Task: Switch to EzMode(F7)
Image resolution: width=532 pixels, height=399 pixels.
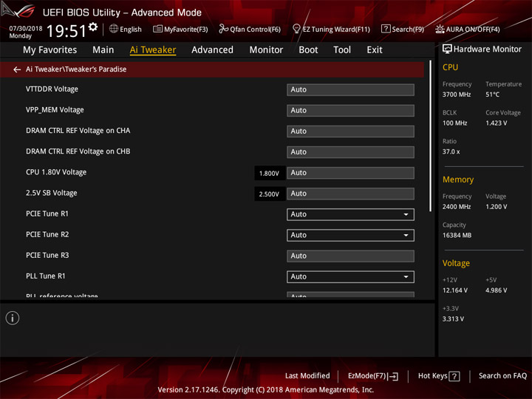Action: (x=373, y=376)
